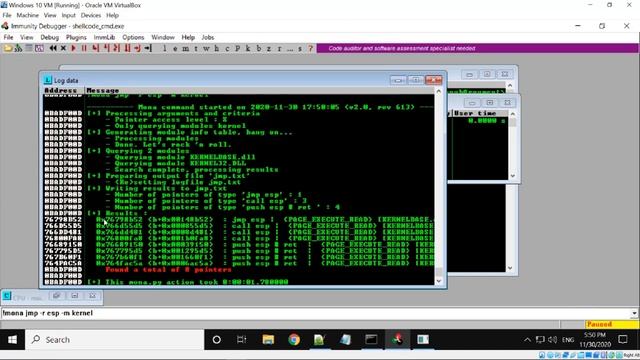Screen dimensions: 640x360
Task: Open VirtualBox Devices menu
Action: tap(91, 15)
